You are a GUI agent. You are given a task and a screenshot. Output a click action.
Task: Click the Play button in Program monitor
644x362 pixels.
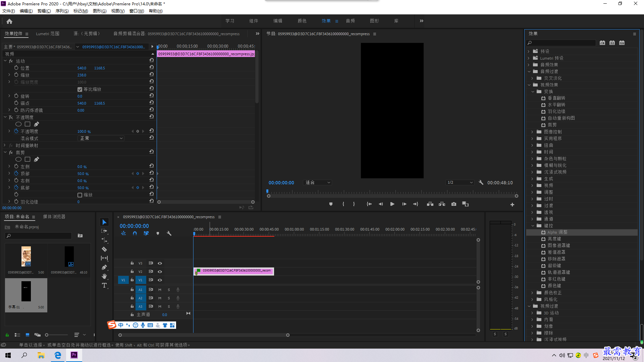[x=392, y=204]
